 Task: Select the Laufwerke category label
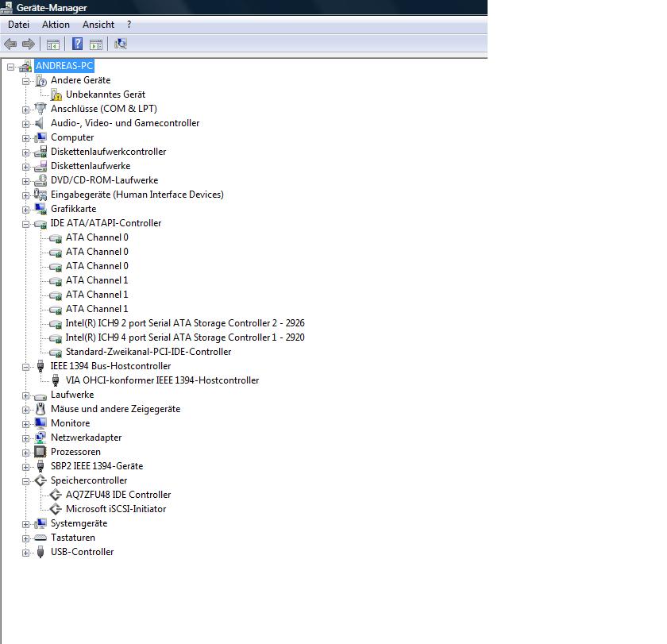[72, 395]
